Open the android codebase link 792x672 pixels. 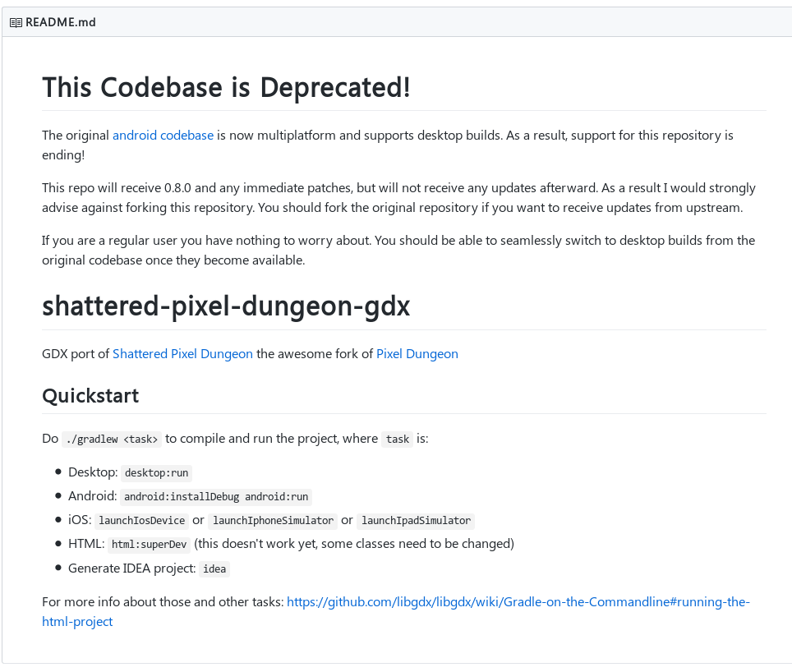(163, 135)
